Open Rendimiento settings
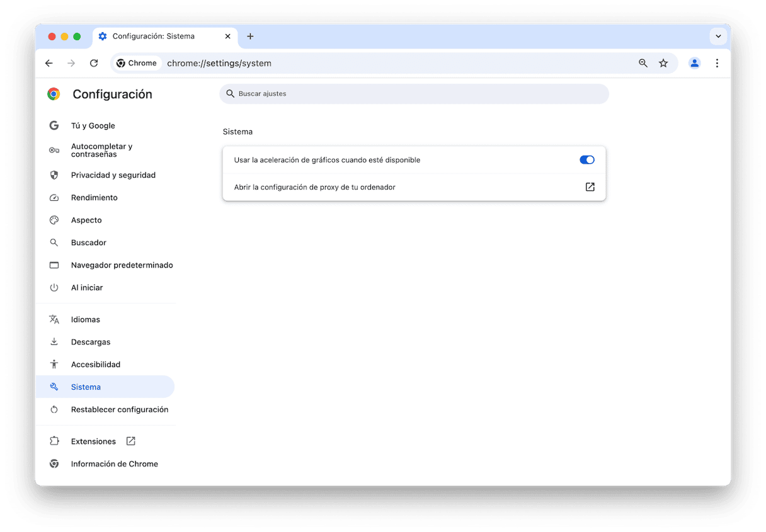Viewport: 766px width, 532px height. pyautogui.click(x=105, y=198)
